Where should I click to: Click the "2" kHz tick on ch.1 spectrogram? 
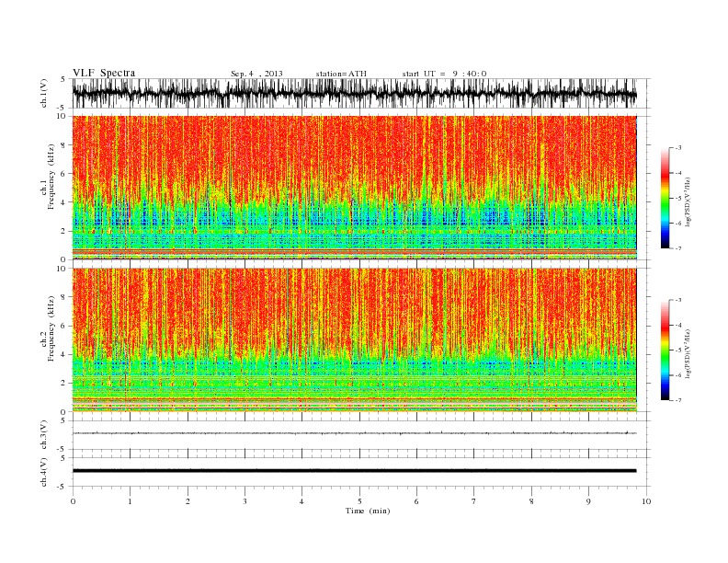(x=63, y=231)
